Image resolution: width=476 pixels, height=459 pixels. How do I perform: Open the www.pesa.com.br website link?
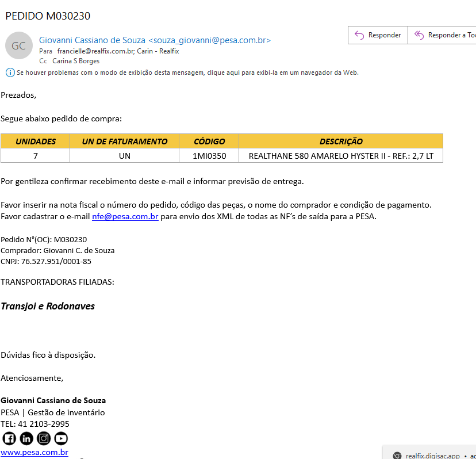(34, 452)
